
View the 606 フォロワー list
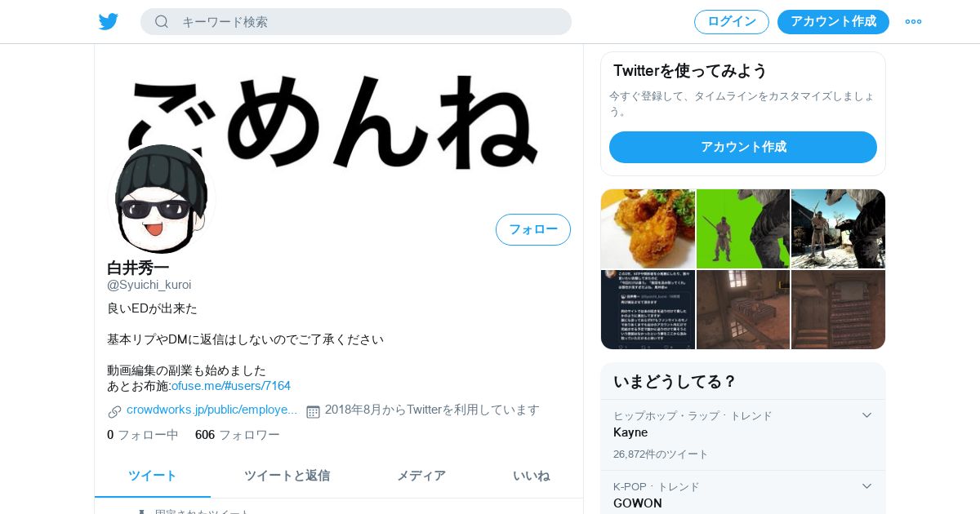pyautogui.click(x=237, y=435)
